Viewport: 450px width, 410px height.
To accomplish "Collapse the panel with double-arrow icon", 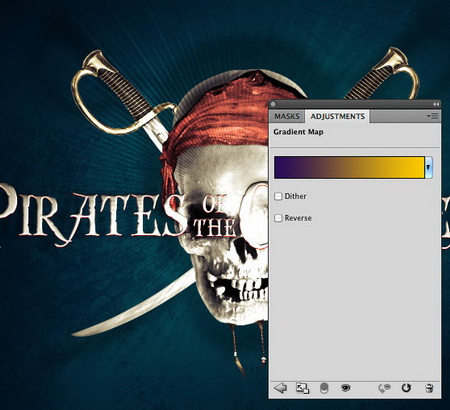I will [435, 104].
